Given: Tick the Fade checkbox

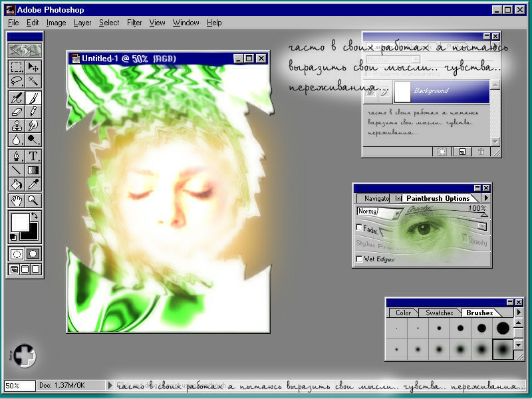Looking at the screenshot, I should (360, 228).
